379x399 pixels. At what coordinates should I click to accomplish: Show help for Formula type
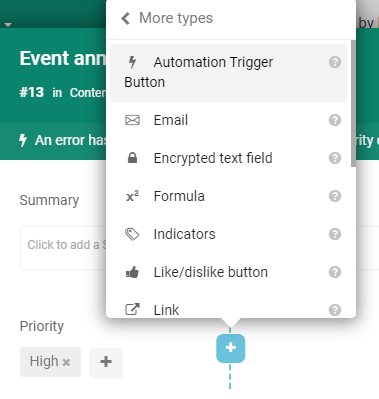pos(335,196)
